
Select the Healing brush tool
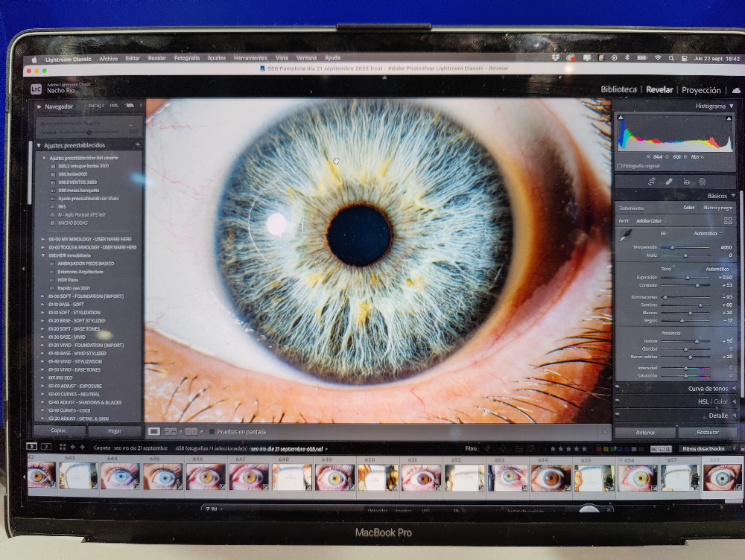coord(668,182)
